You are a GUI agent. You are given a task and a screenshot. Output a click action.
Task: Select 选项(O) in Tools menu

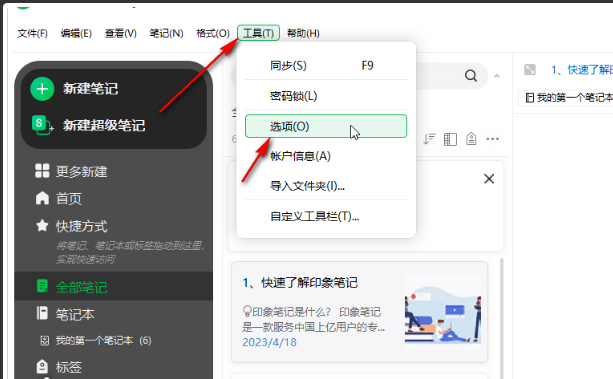point(326,126)
